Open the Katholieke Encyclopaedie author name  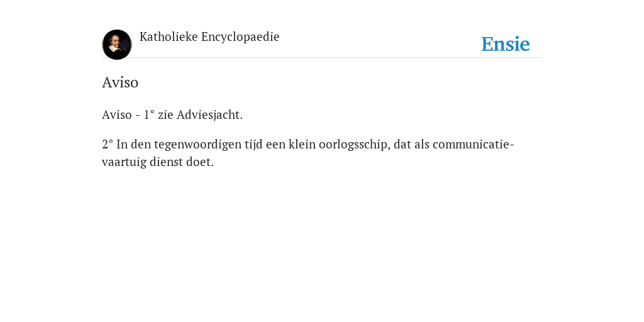[x=209, y=37]
